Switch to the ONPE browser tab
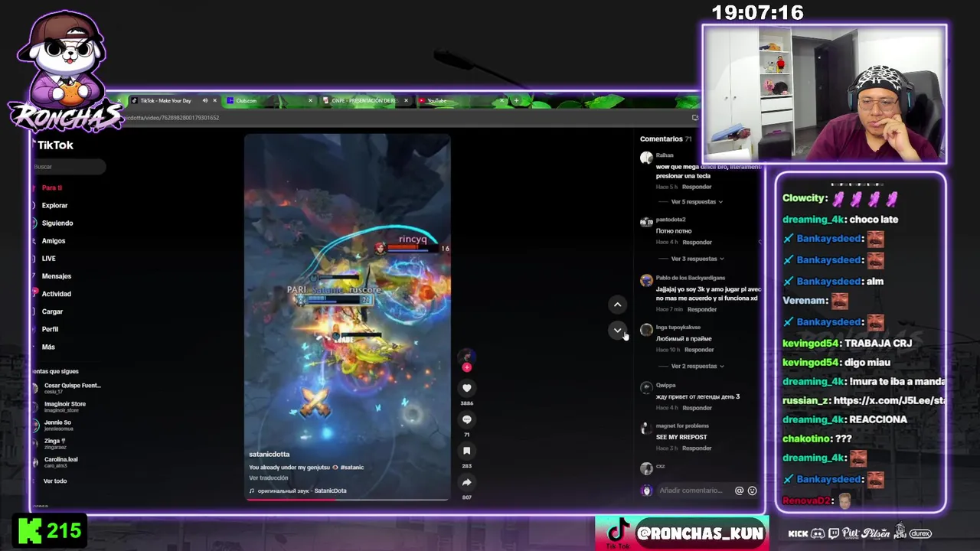This screenshot has width=980, height=551. click(364, 100)
